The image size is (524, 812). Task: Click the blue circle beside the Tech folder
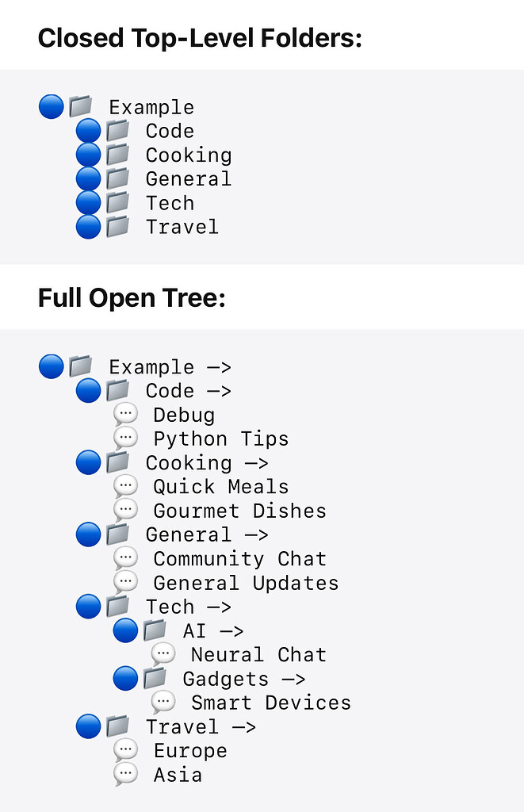(88, 606)
